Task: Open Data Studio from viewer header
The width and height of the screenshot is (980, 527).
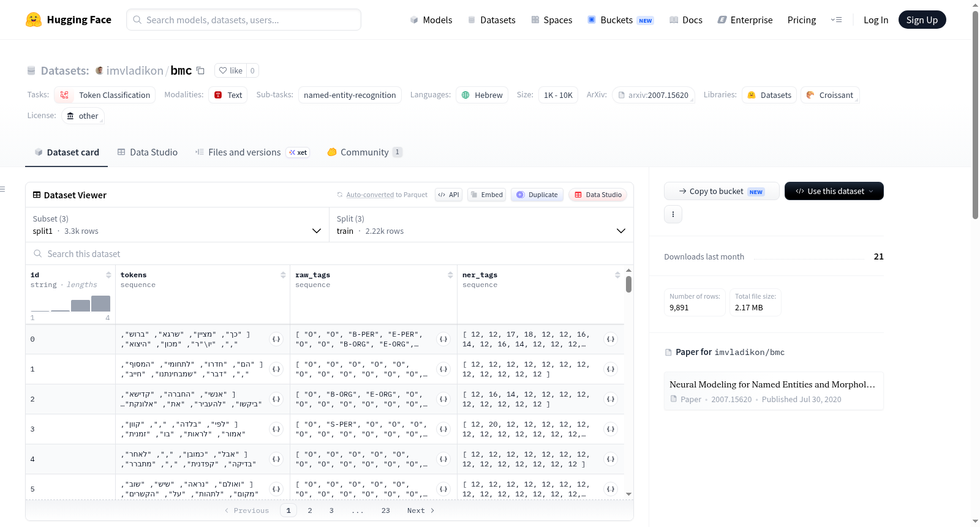Action: click(x=598, y=195)
